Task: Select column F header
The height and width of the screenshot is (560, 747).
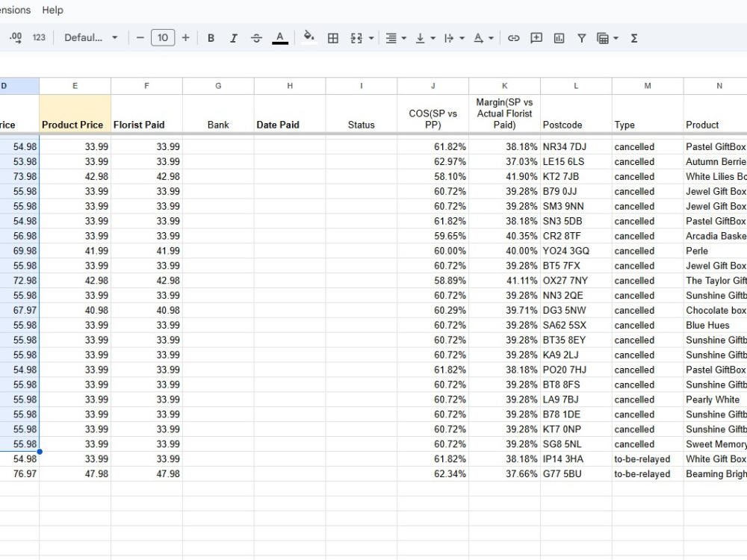Action: pyautogui.click(x=146, y=86)
